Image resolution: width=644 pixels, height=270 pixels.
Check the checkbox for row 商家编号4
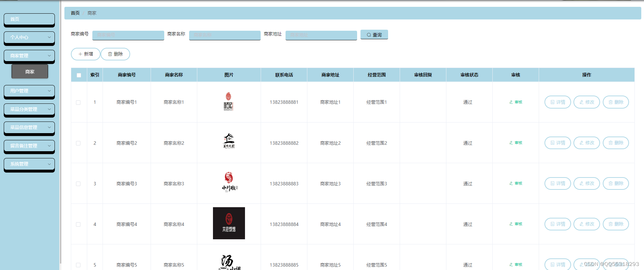[x=78, y=224]
